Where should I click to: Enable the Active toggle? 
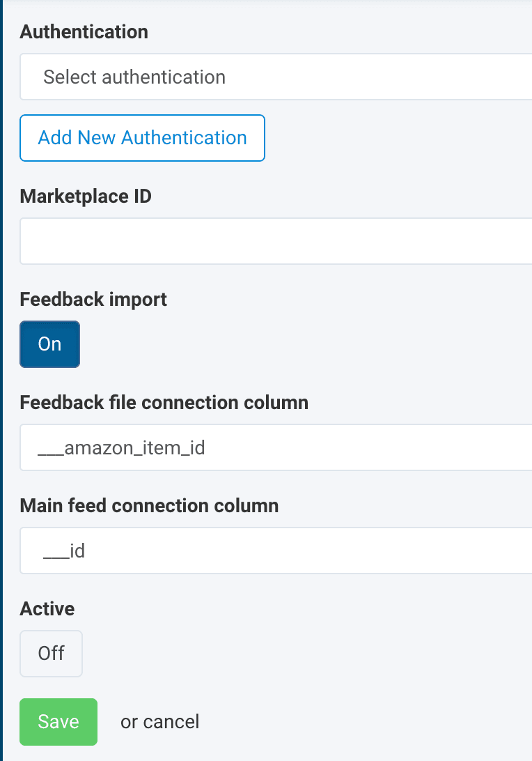(x=51, y=654)
